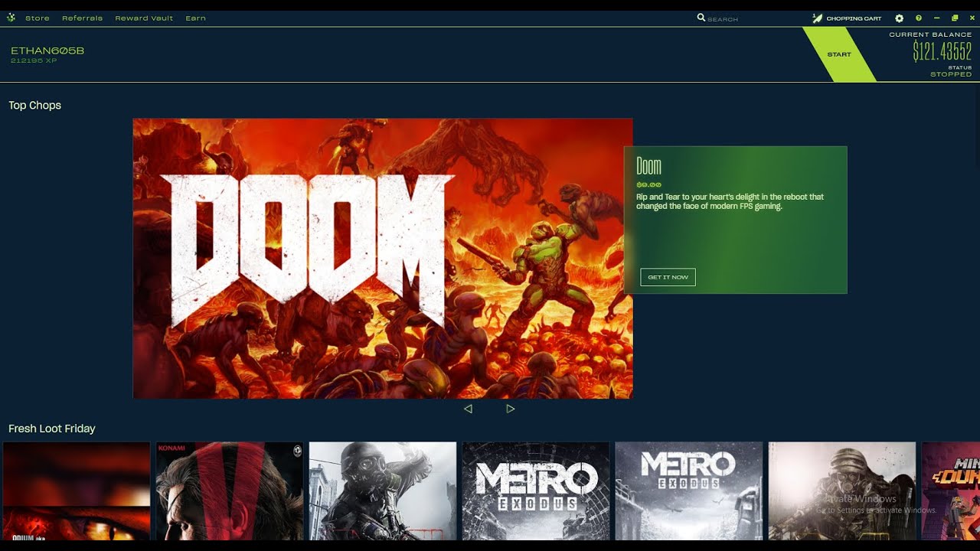This screenshot has height=551, width=980.
Task: Show previous Top Chops slide
Action: coord(468,409)
